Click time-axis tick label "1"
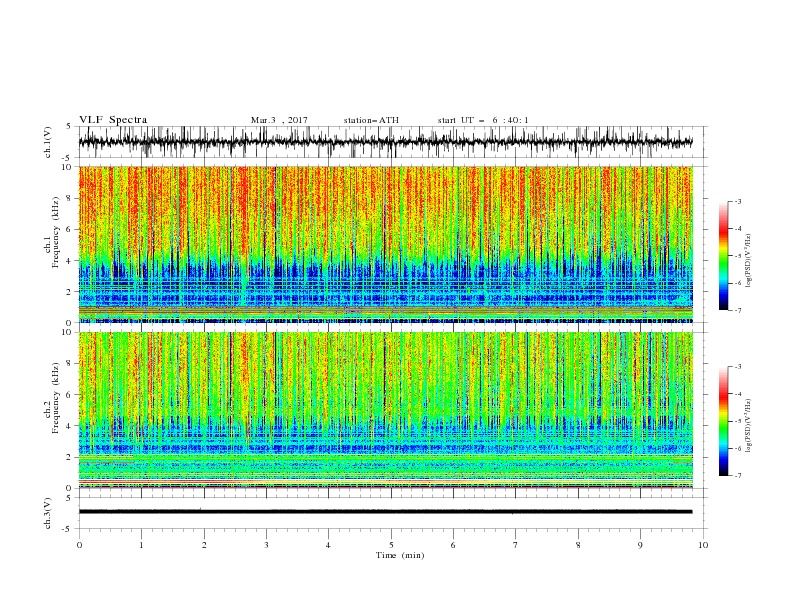The image size is (792, 612). (141, 545)
